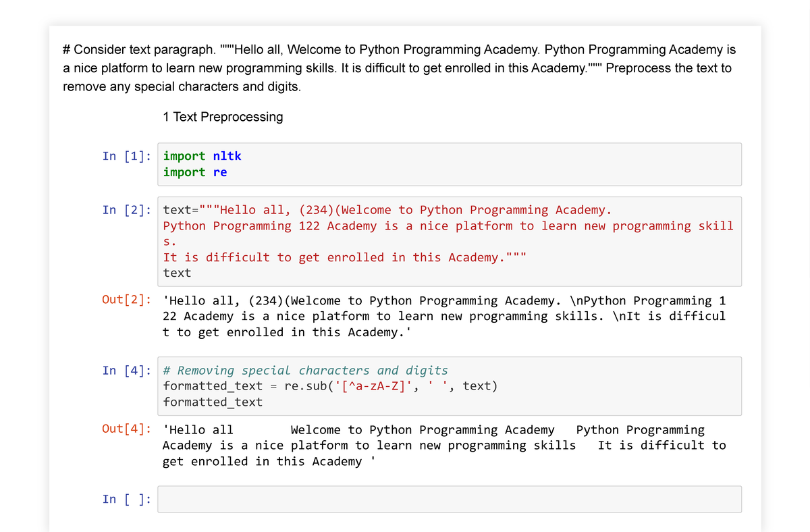Image resolution: width=810 pixels, height=532 pixels.
Task: Click the Out[4] output prompt label
Action: click(x=126, y=430)
